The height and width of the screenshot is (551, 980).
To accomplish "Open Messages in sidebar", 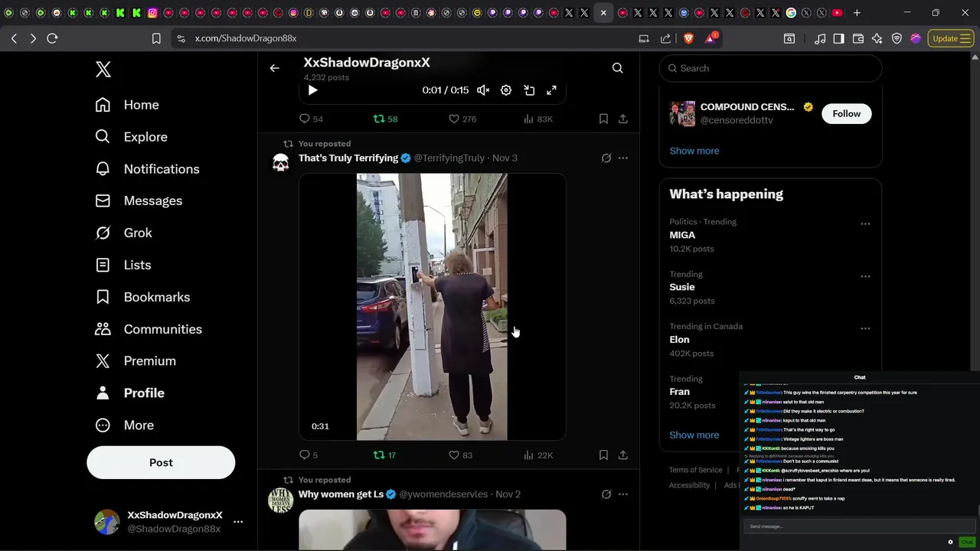I will [139, 201].
